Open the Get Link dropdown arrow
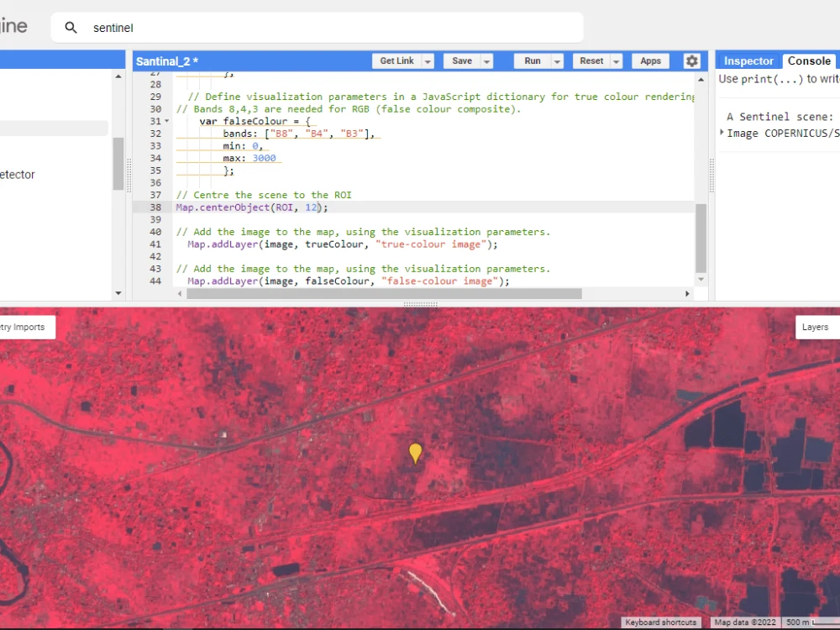Screen dimensions: 840x630 [x=428, y=60]
